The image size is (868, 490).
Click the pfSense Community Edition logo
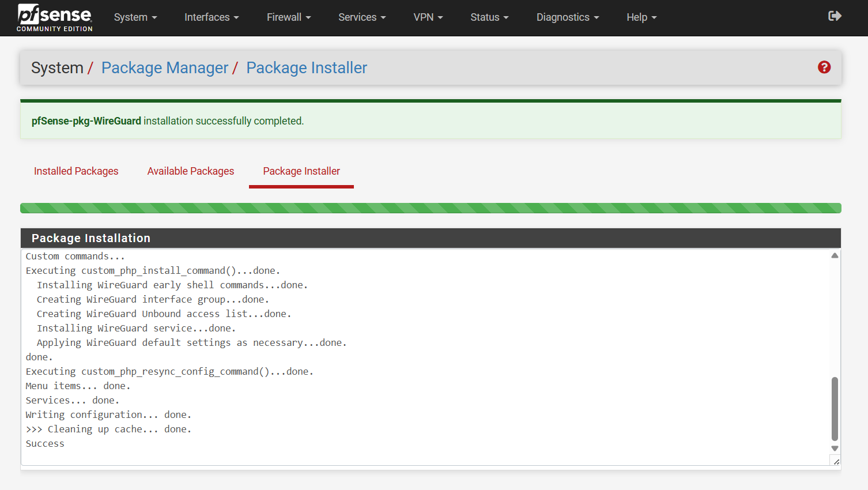point(54,17)
